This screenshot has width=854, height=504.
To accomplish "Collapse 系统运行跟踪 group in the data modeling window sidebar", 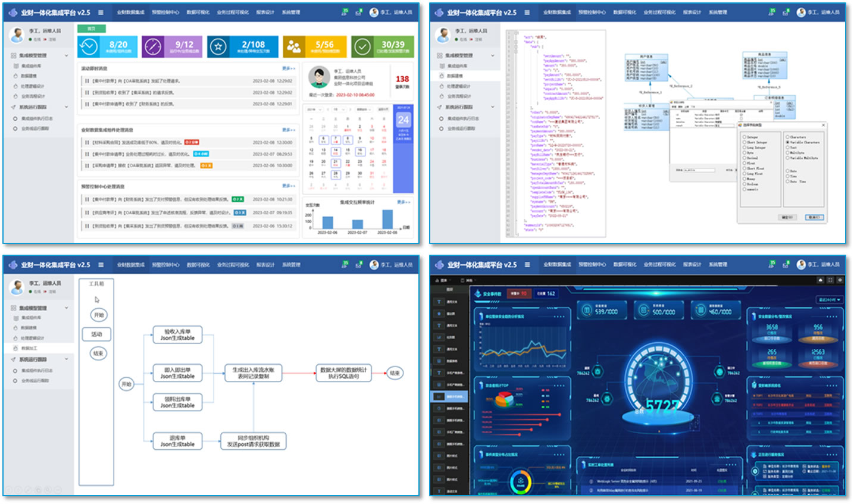I will pyautogui.click(x=493, y=107).
